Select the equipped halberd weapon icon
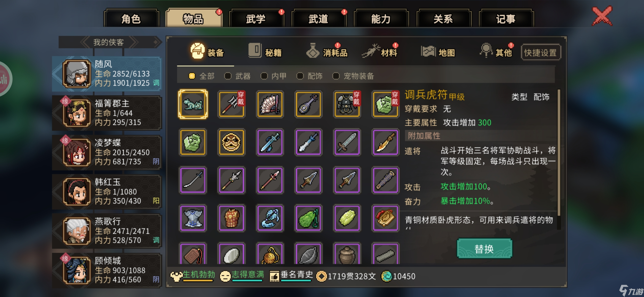 pyautogui.click(x=231, y=104)
